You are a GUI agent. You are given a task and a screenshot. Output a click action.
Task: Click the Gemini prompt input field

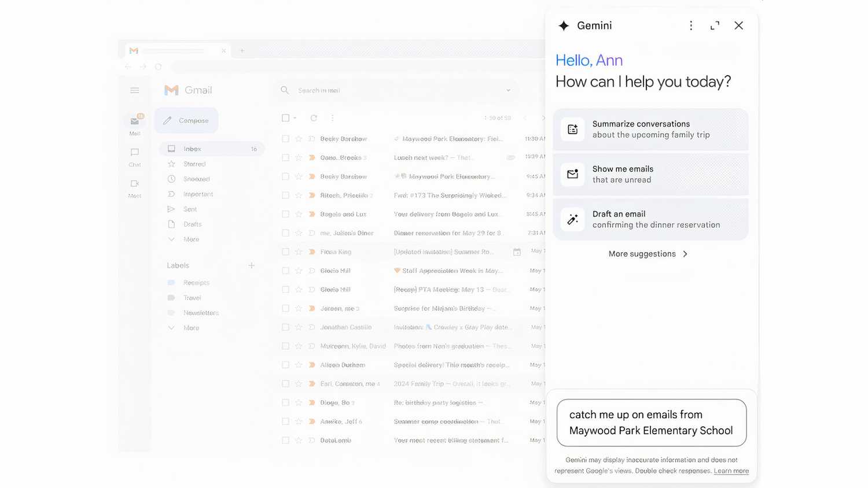[652, 423]
